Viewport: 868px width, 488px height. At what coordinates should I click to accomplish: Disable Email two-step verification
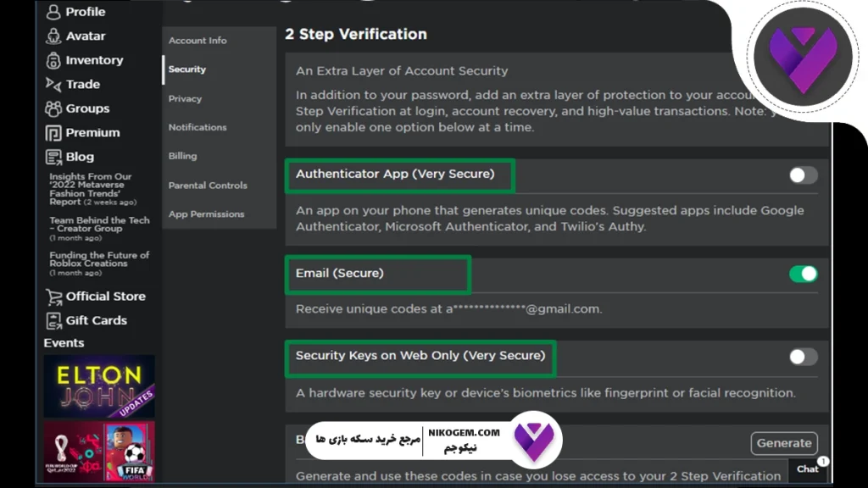[802, 274]
